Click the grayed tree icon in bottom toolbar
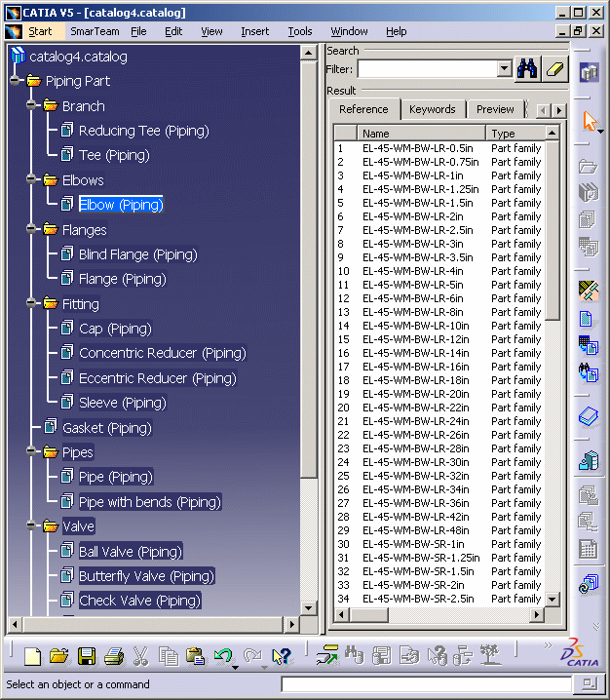This screenshot has height=700, width=610. click(490, 655)
